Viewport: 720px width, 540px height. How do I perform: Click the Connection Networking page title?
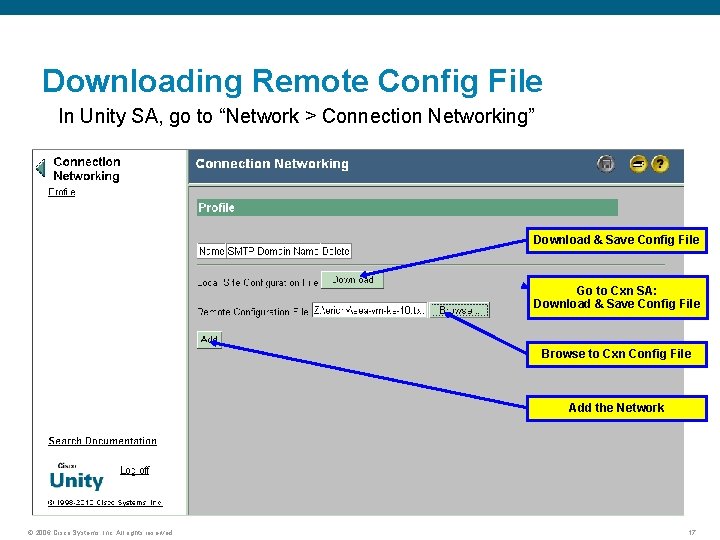(x=272, y=163)
